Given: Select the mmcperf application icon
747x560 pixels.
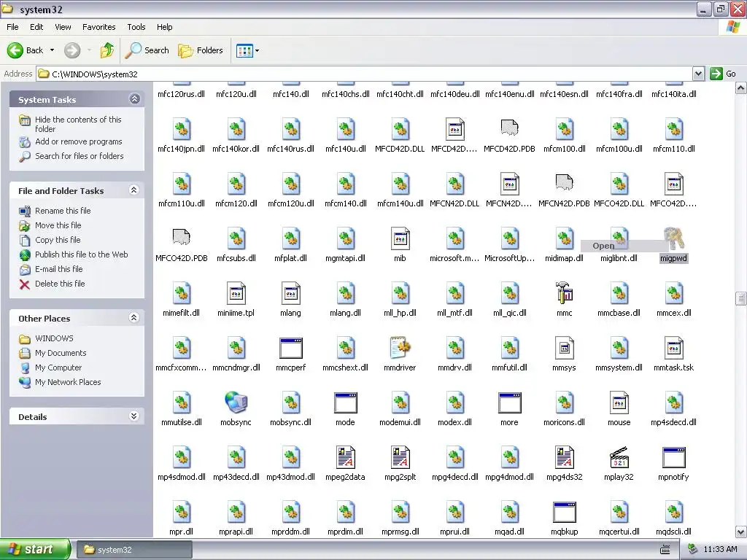Looking at the screenshot, I should (x=290, y=348).
